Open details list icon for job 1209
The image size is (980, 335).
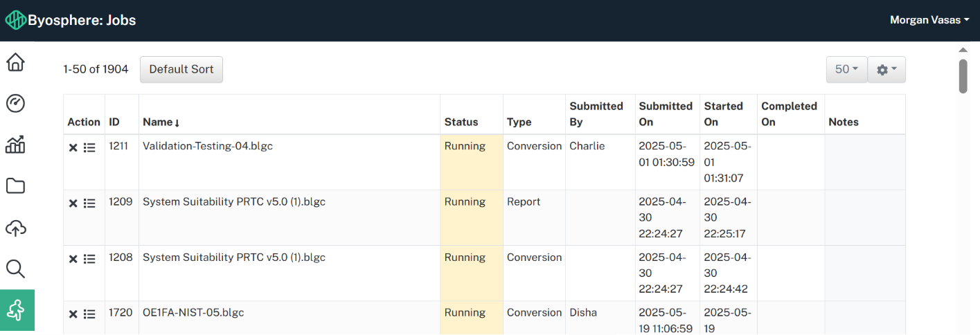(x=89, y=203)
